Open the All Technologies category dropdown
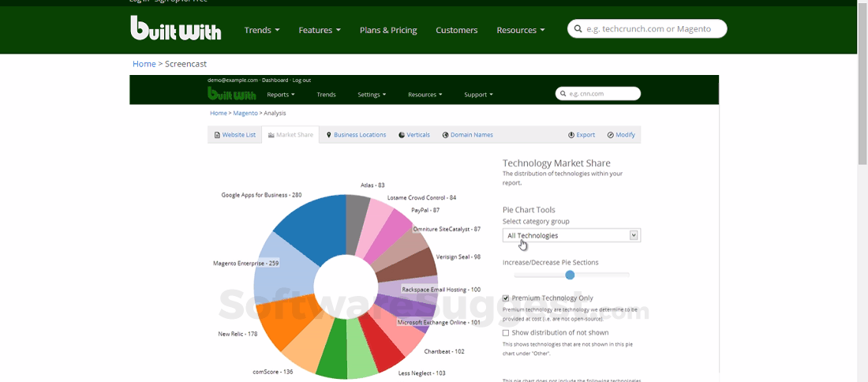This screenshot has width=868, height=382. [571, 235]
